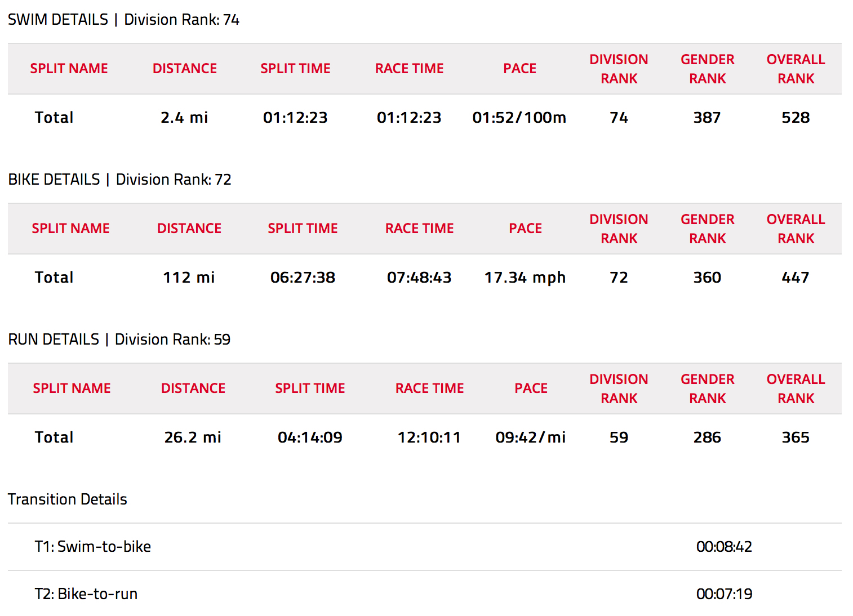This screenshot has width=853, height=616.
Task: Click OVERALL RANK header in run table
Action: (796, 389)
